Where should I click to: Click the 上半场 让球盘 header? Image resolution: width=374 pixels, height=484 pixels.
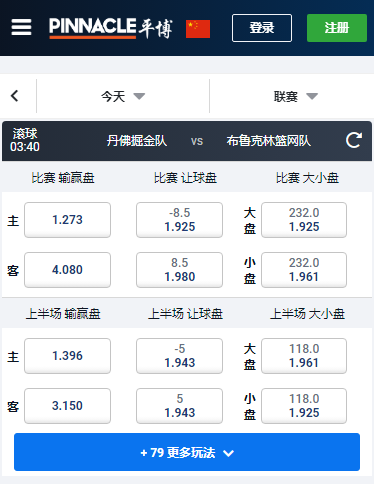point(185,314)
